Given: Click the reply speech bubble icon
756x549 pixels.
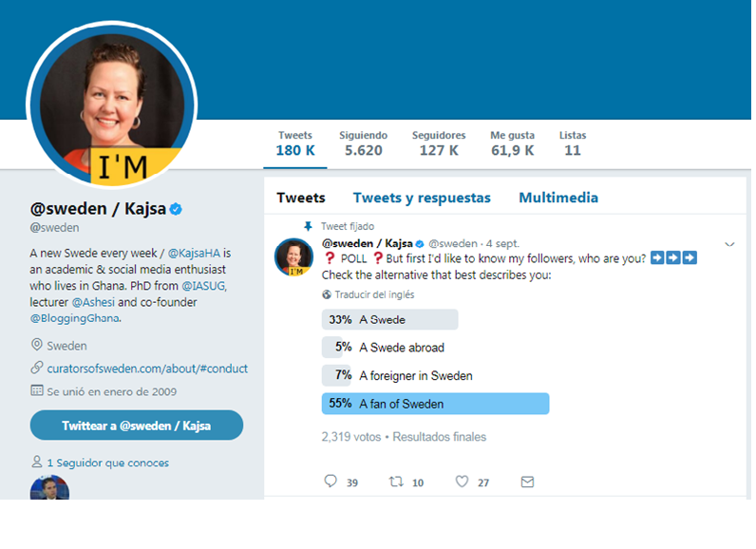Looking at the screenshot, I should (331, 481).
